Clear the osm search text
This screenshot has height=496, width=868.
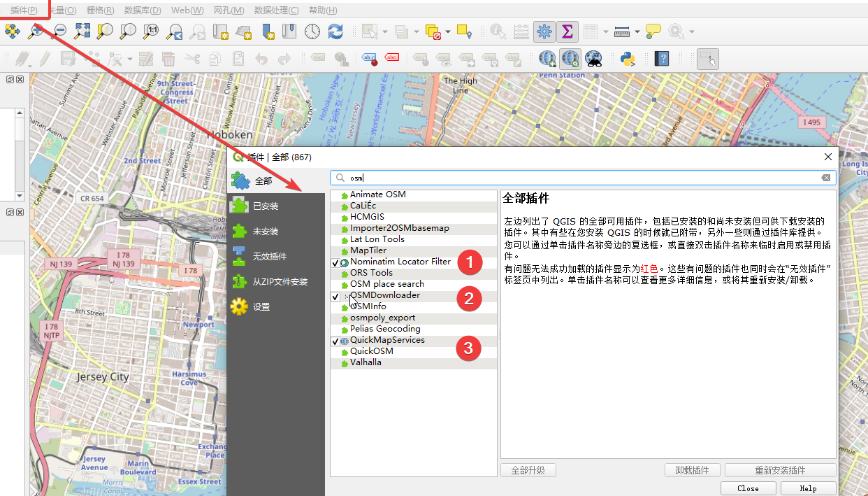coord(826,178)
